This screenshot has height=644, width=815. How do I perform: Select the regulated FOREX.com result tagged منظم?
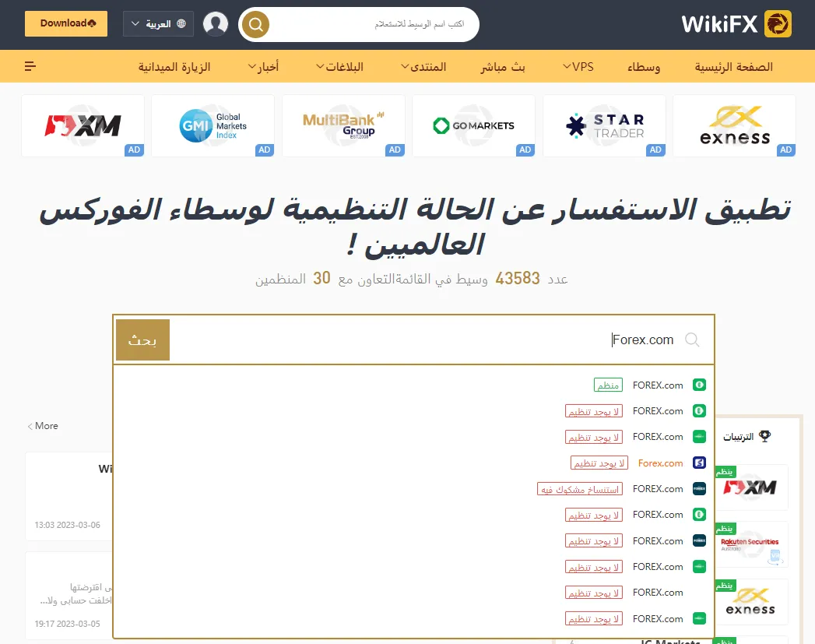[x=414, y=385]
